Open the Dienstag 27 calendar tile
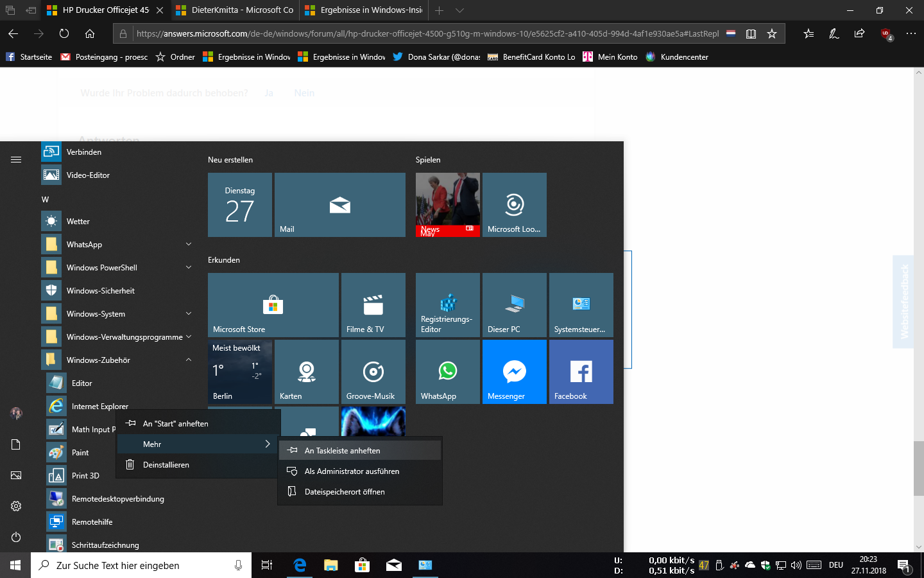The width and height of the screenshot is (924, 578). click(240, 205)
